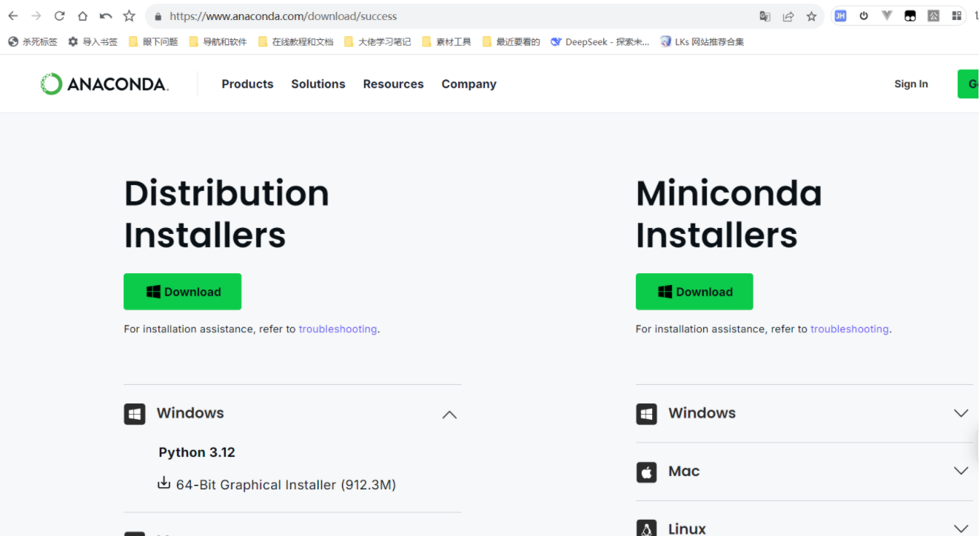Expand the Miniconda Linux section chevron
980x536 pixels.
tap(961, 528)
